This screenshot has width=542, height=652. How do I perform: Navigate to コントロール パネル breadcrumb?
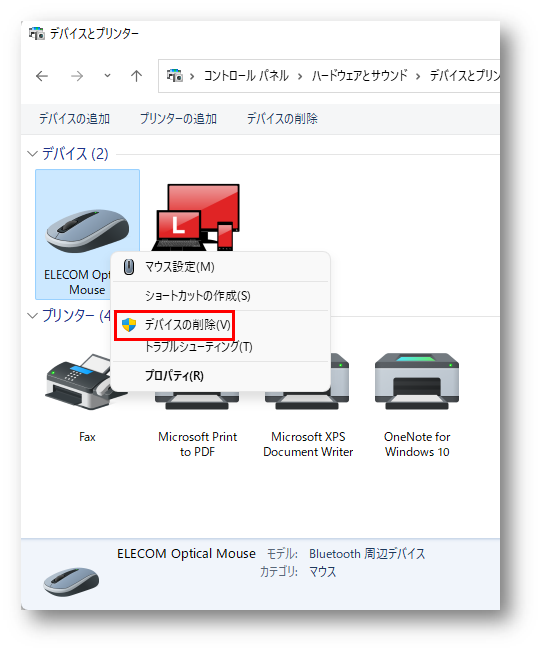[x=246, y=76]
